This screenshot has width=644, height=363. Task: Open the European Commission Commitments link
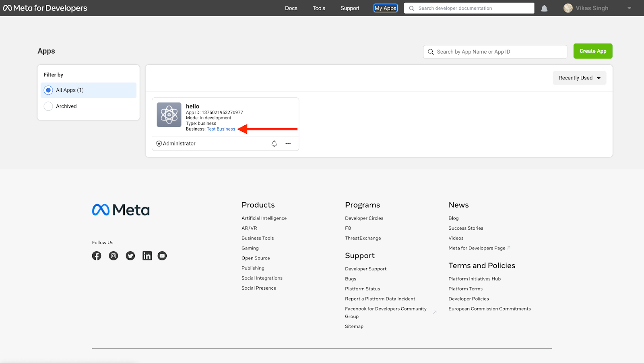pos(489,309)
